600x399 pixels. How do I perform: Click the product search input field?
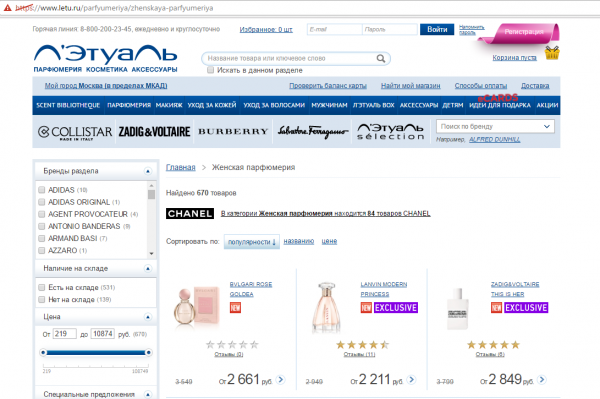tap(291, 59)
